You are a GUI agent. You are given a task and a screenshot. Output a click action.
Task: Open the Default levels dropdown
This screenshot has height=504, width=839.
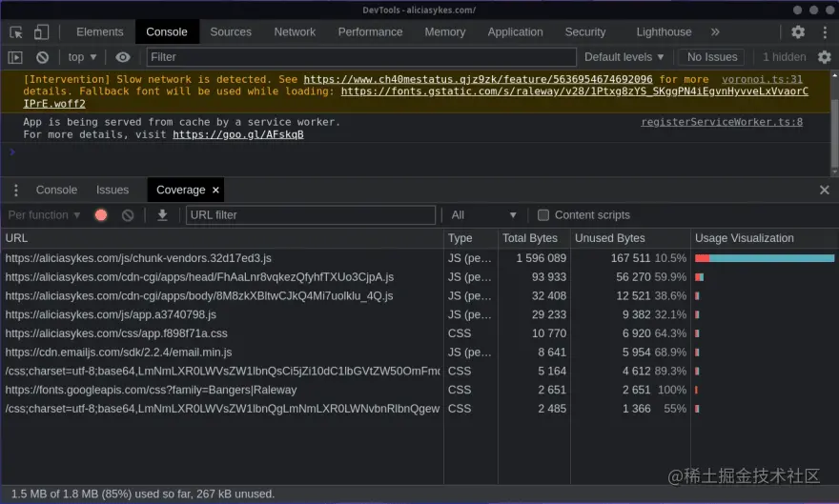tap(624, 57)
